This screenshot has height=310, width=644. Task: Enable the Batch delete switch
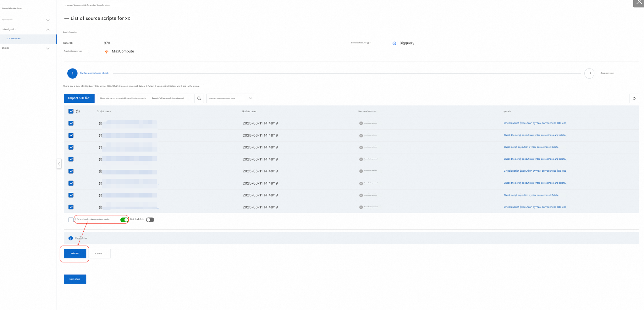click(150, 220)
